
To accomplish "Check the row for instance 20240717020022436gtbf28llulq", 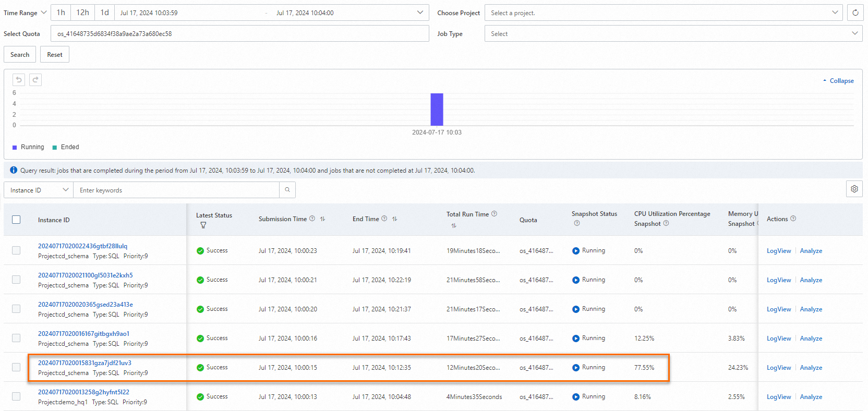I will [16, 250].
